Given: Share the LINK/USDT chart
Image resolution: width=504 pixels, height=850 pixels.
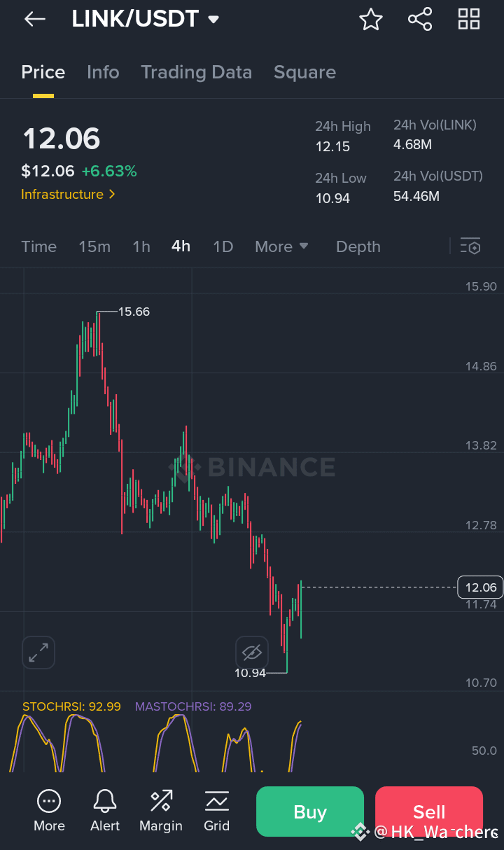Looking at the screenshot, I should pyautogui.click(x=420, y=19).
